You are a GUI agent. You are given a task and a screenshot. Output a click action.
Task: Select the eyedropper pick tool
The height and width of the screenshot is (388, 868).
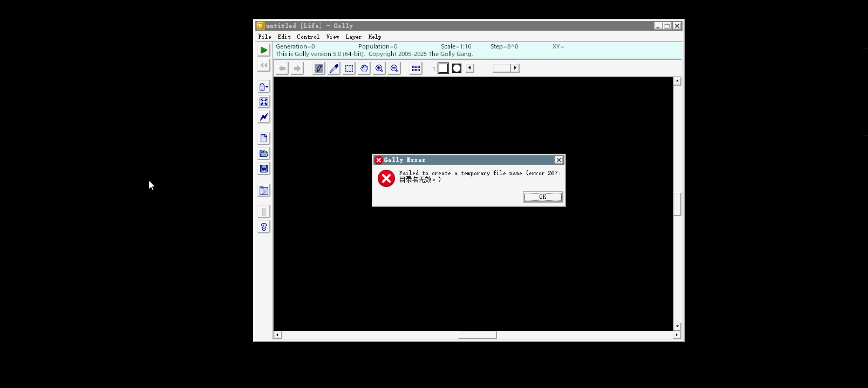click(334, 69)
